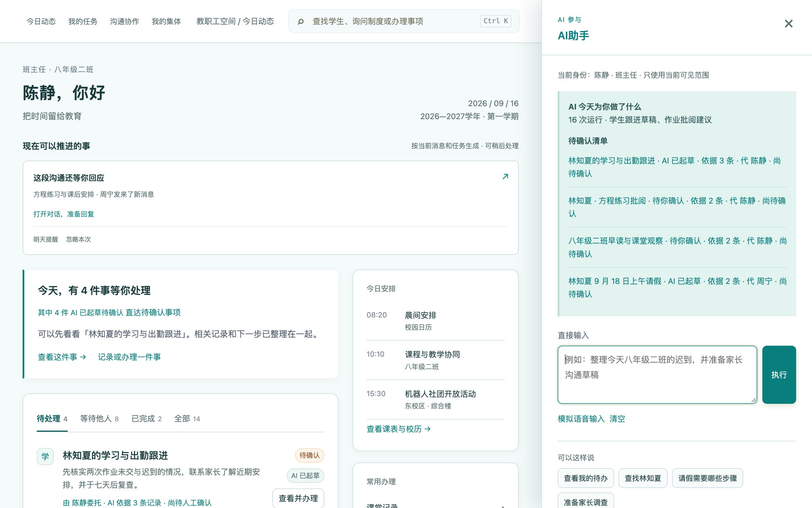Click the 常用办理 section heading
812x508 pixels.
[381, 482]
